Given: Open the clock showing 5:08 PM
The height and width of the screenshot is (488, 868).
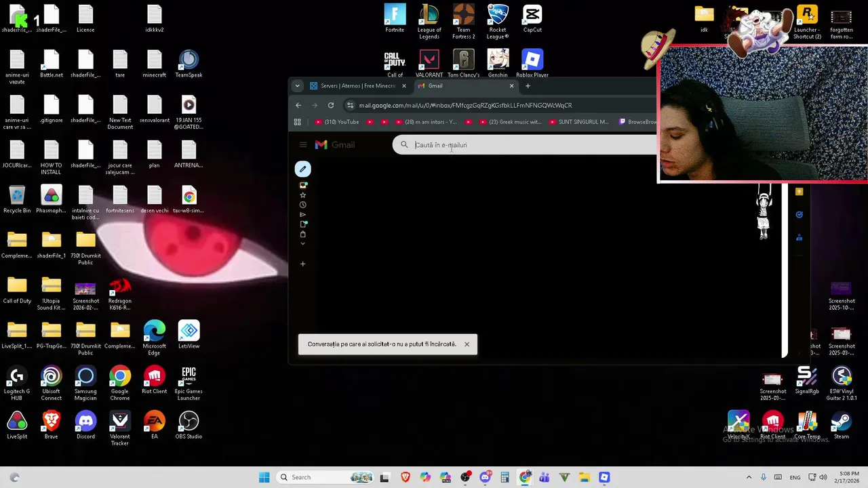Looking at the screenshot, I should click(847, 477).
